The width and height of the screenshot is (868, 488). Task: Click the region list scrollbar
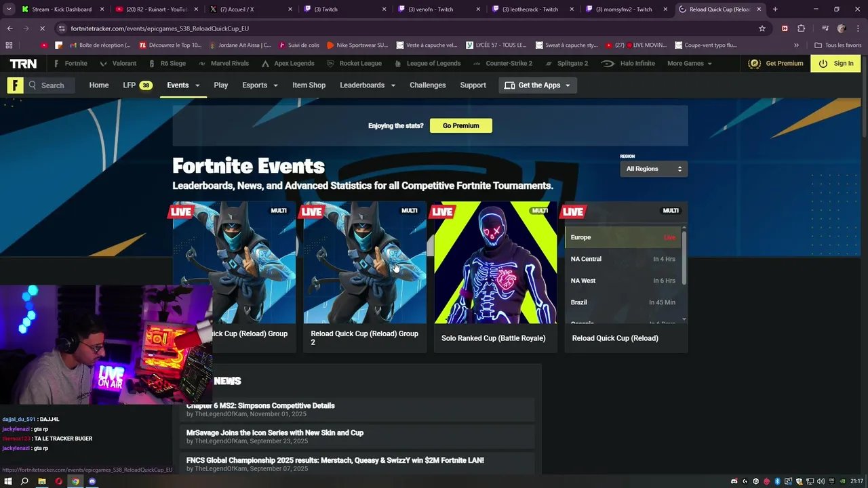tap(684, 258)
